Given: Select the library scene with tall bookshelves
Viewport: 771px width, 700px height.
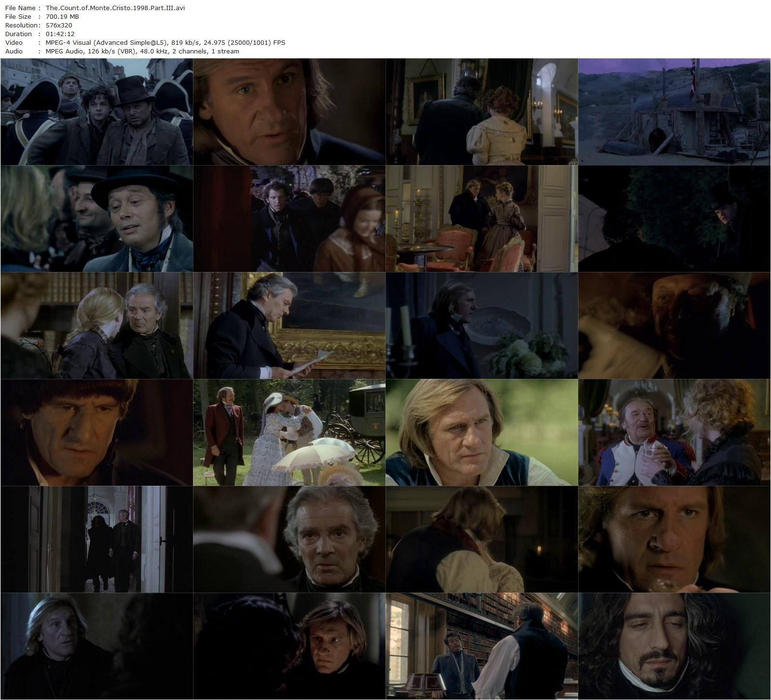Looking at the screenshot, I should tap(481, 646).
